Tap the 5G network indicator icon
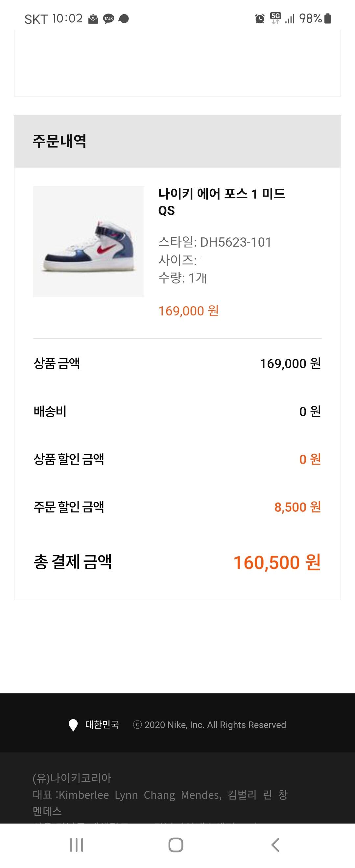The height and width of the screenshot is (868, 355). point(275,18)
